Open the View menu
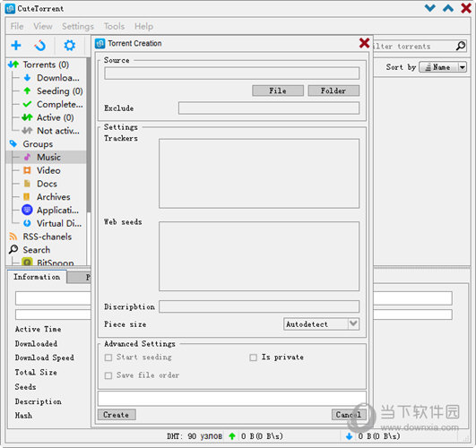 (x=43, y=26)
